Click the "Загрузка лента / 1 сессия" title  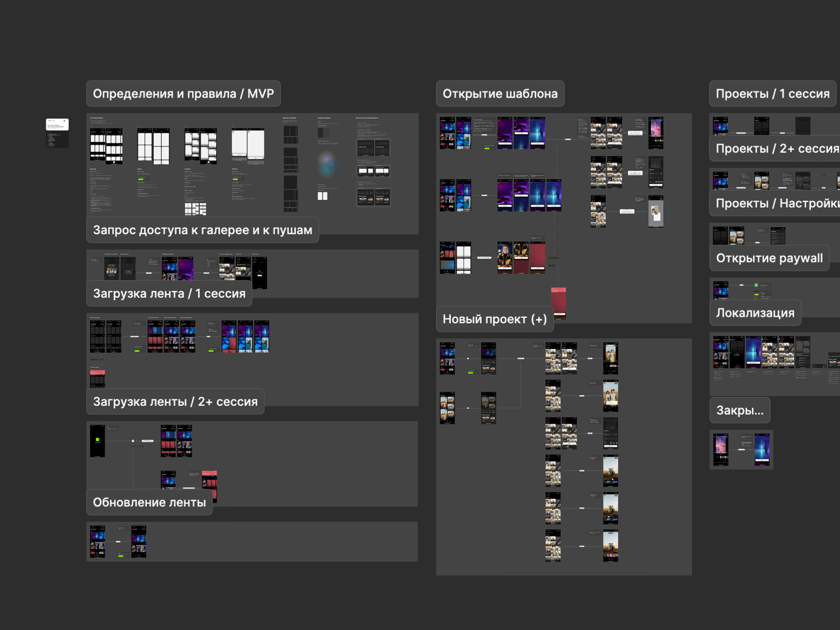point(169,293)
